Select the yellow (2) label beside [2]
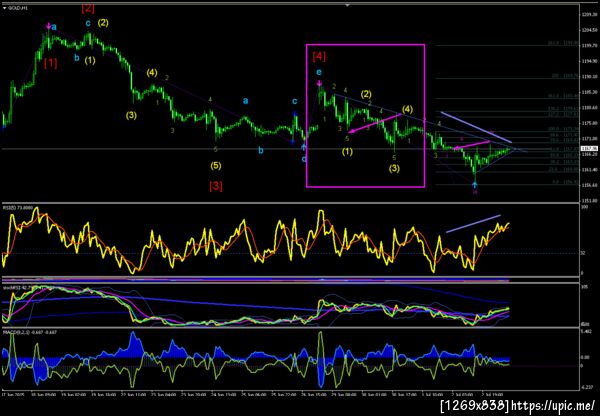 103,23
